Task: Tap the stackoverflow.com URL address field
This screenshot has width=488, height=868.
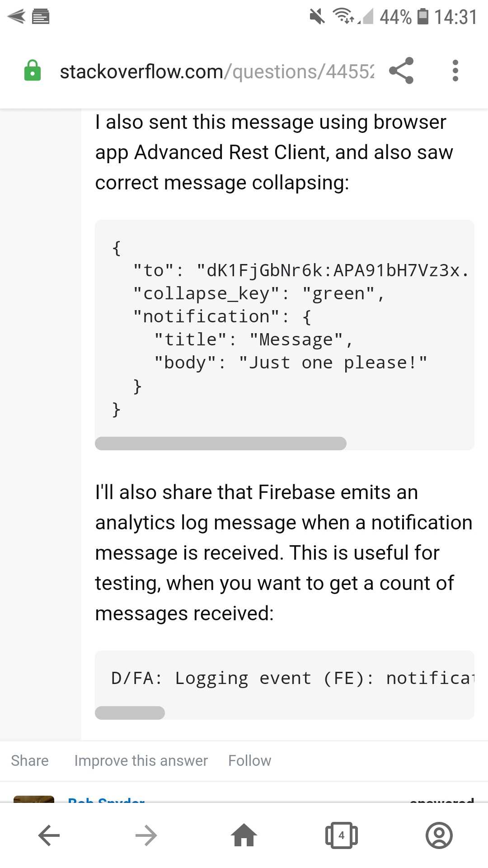Action: pyautogui.click(x=217, y=71)
